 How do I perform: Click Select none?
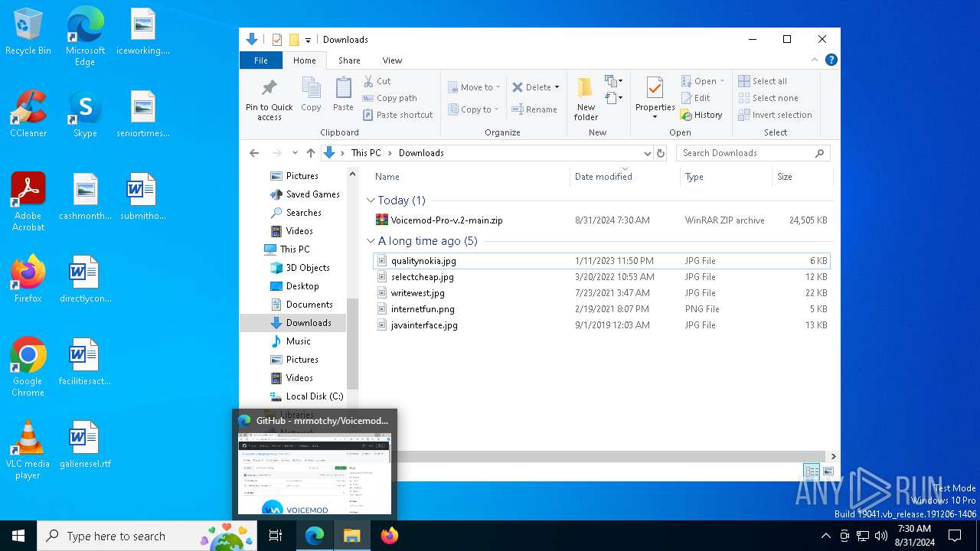coord(768,98)
